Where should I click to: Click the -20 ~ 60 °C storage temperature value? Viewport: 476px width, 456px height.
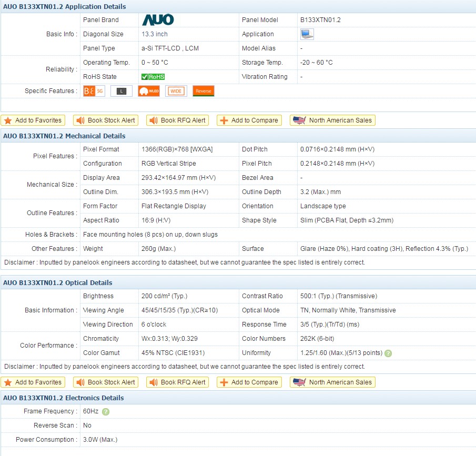(x=316, y=63)
